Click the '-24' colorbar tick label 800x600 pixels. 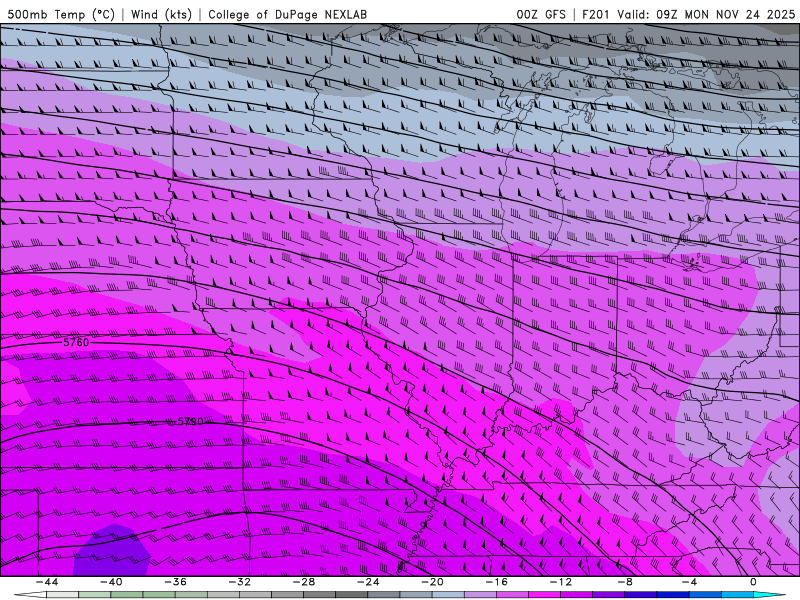pos(368,582)
